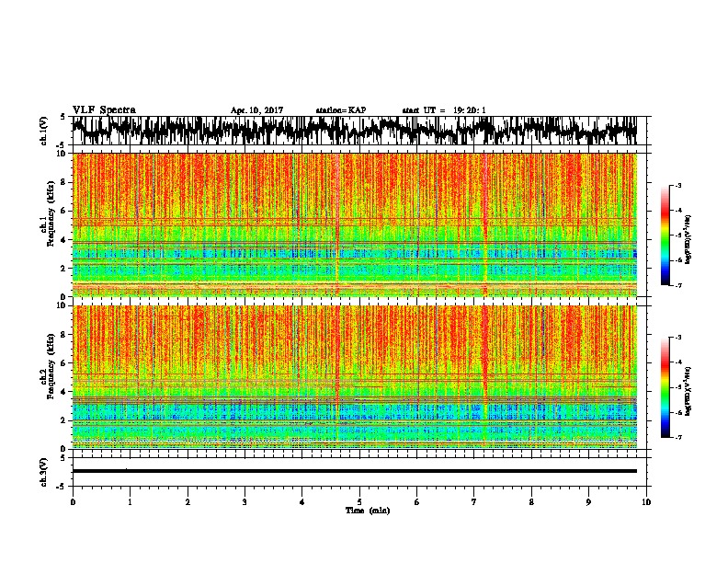This screenshot has width=728, height=563.
Task: Click the ch.1(V) waveform trace panel
Action: [359, 131]
